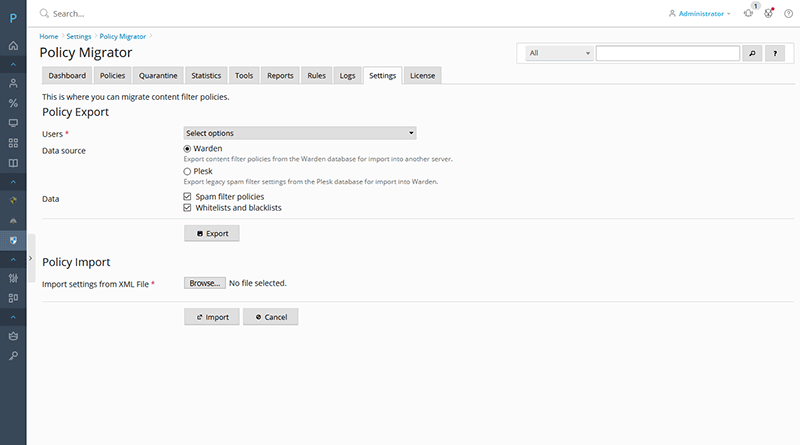This screenshot has width=800, height=445.
Task: Click the search magnifier icon in top bar
Action: point(44,13)
